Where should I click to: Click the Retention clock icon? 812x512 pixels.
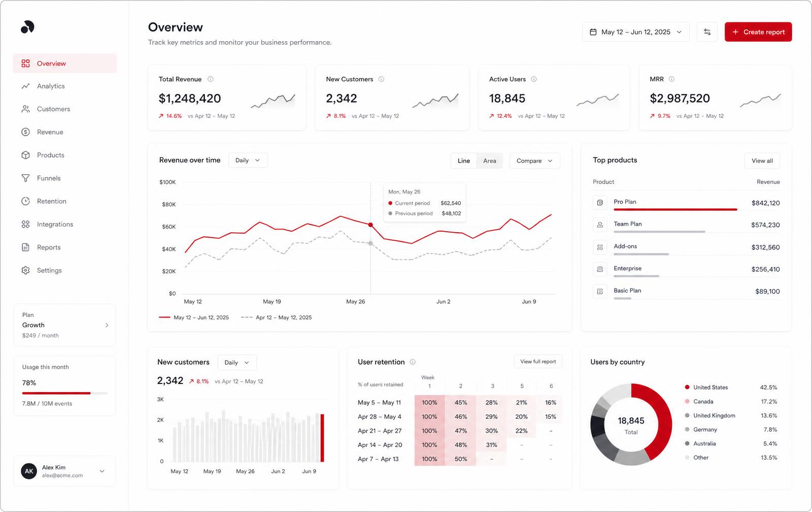(x=25, y=201)
